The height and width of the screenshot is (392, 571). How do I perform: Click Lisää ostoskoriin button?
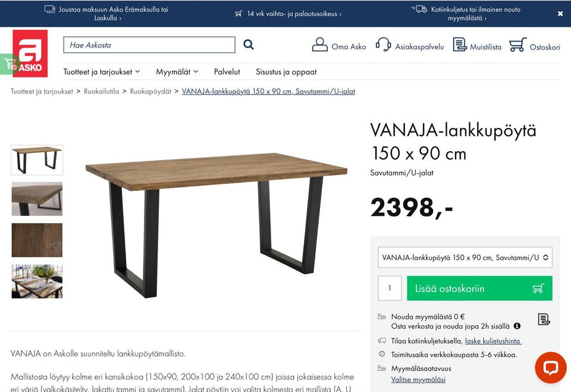(x=479, y=288)
